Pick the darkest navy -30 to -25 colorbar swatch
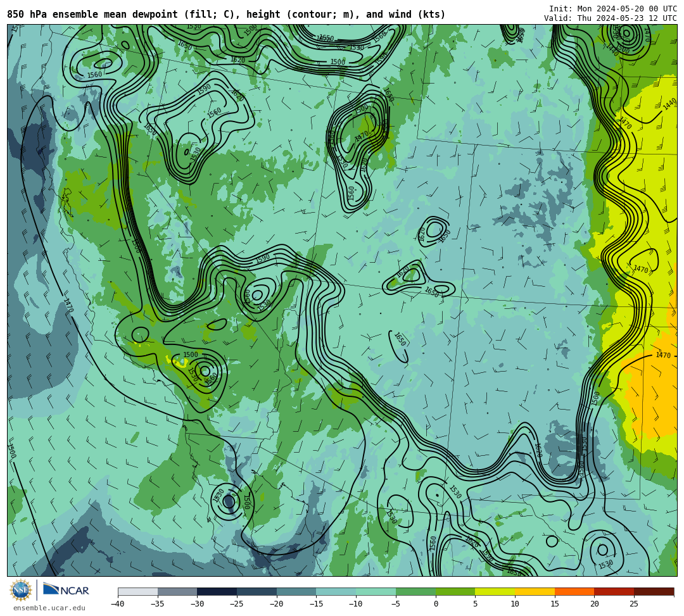 (217, 591)
